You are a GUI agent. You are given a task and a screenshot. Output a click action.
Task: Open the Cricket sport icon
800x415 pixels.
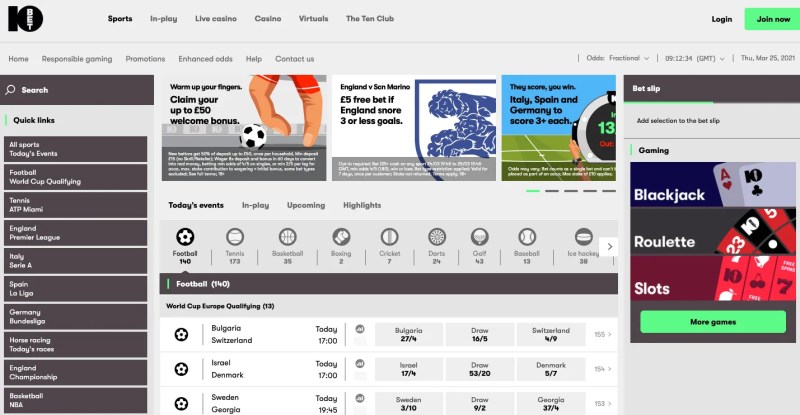tap(388, 238)
